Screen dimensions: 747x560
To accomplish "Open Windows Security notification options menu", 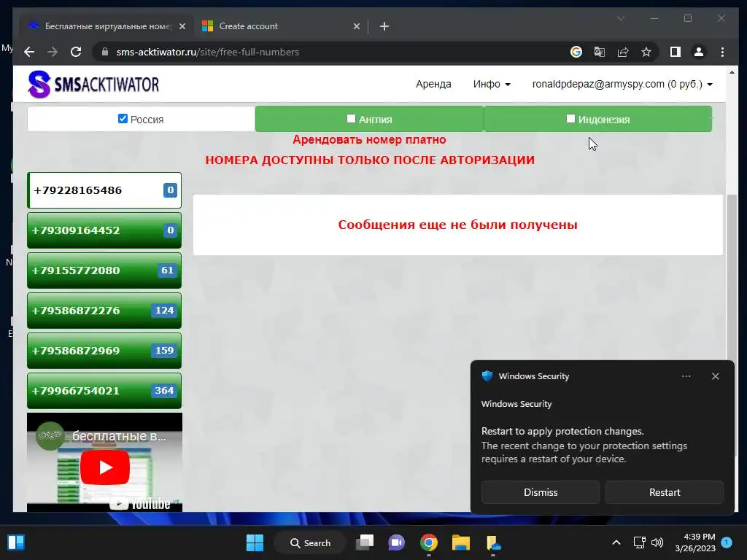I will 686,376.
